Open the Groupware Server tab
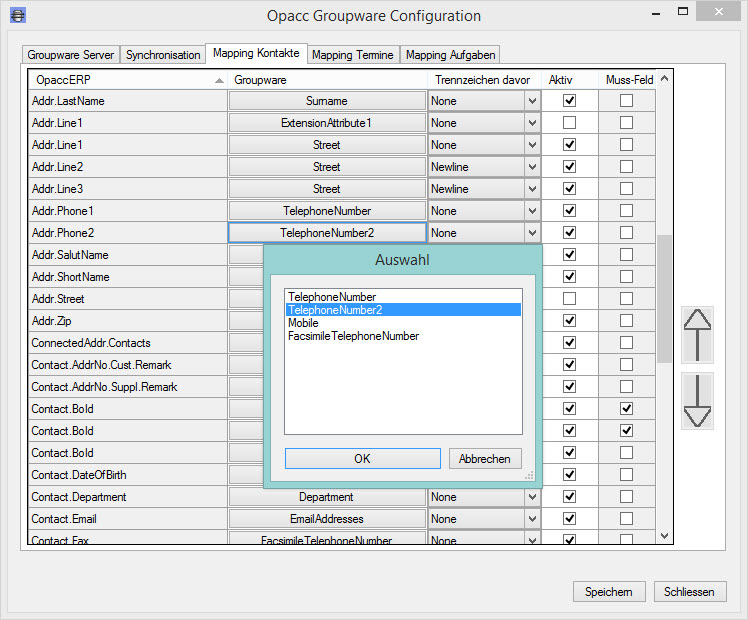The width and height of the screenshot is (748, 620). [x=71, y=55]
